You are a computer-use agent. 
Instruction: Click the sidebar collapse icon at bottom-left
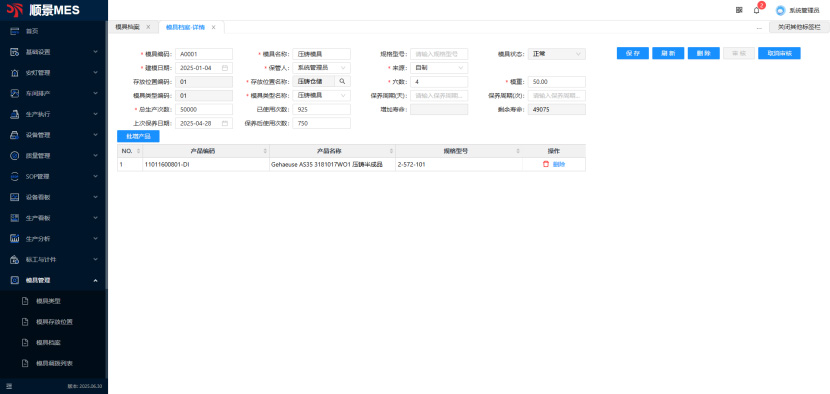(9, 386)
